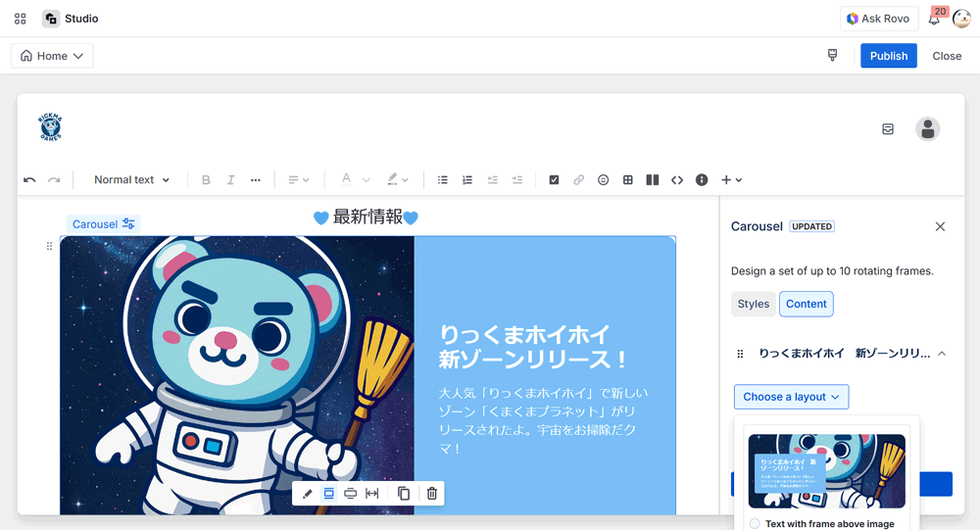Click the 最新情報 heading text
980x530 pixels.
click(x=367, y=217)
